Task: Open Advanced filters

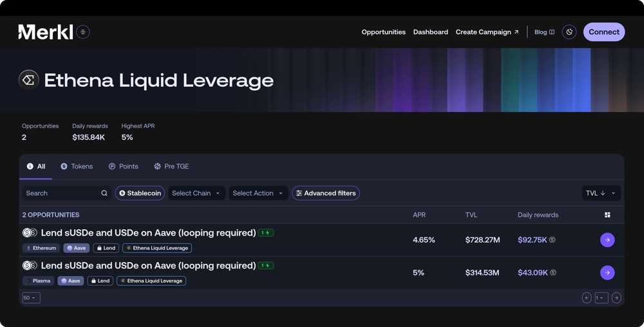Action: click(326, 193)
